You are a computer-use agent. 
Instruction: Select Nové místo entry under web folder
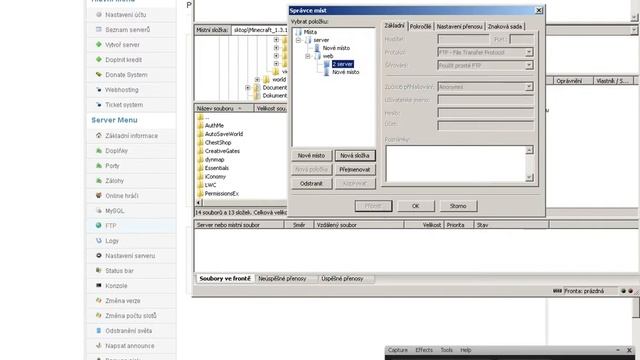coord(346,72)
